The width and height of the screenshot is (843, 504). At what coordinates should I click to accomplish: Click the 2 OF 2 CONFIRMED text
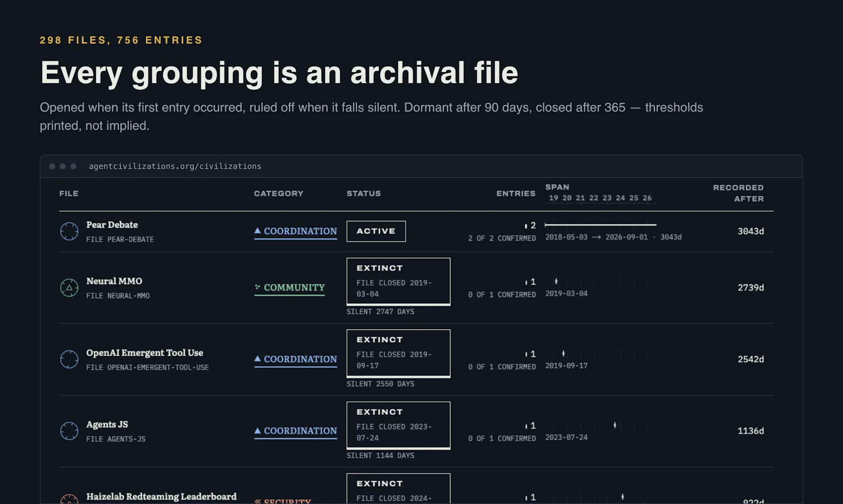click(502, 239)
